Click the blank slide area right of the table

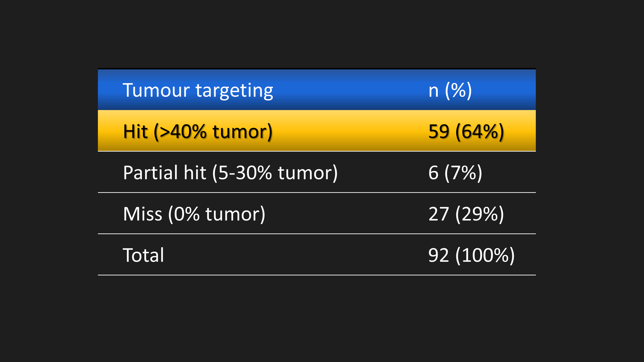tap(590, 175)
